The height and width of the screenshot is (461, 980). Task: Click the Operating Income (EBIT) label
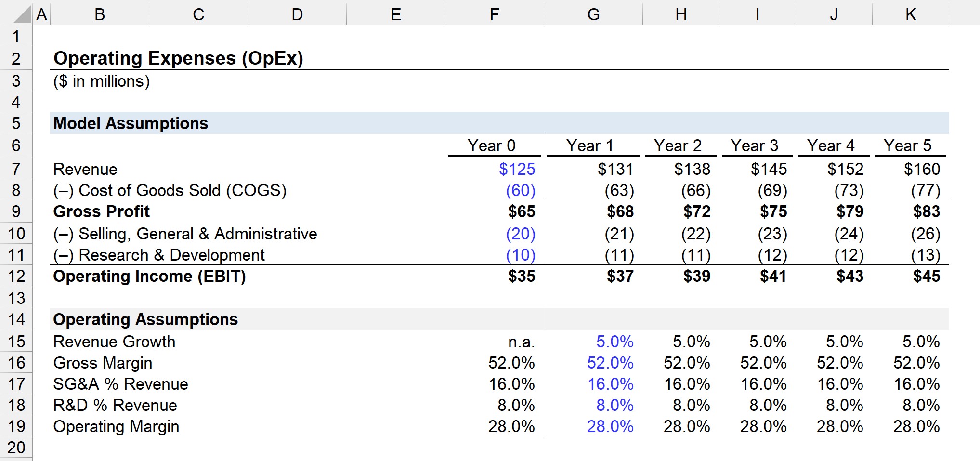point(149,276)
